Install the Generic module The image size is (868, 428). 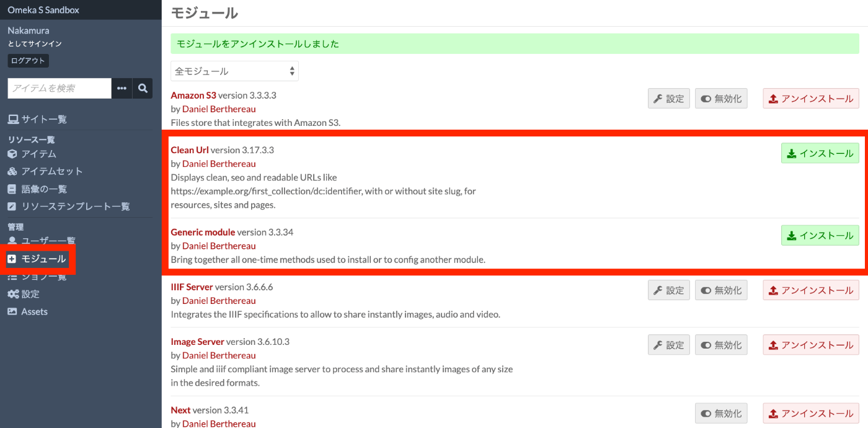tap(820, 235)
